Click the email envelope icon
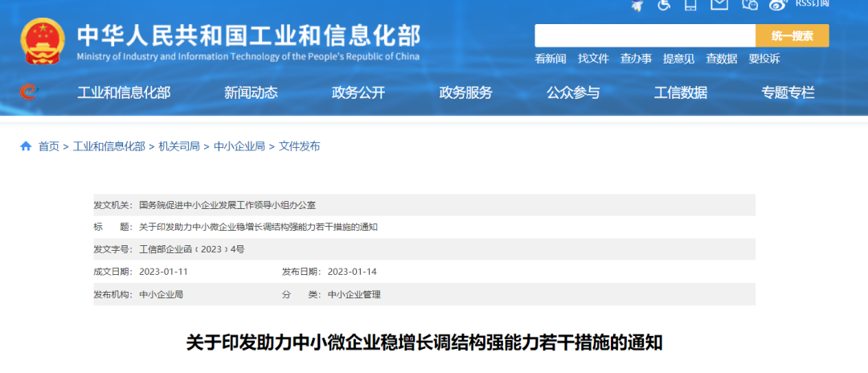868x373 pixels. [719, 5]
